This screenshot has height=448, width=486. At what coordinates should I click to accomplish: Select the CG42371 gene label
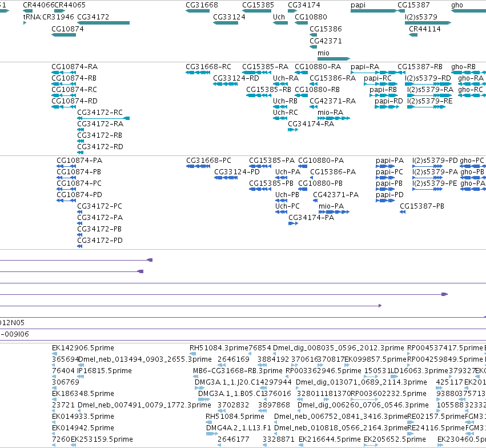click(x=326, y=41)
